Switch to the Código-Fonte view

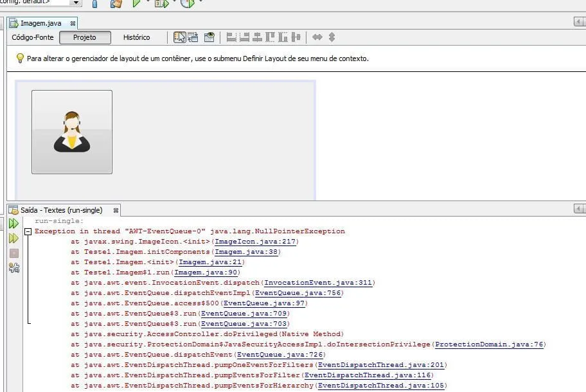click(33, 37)
